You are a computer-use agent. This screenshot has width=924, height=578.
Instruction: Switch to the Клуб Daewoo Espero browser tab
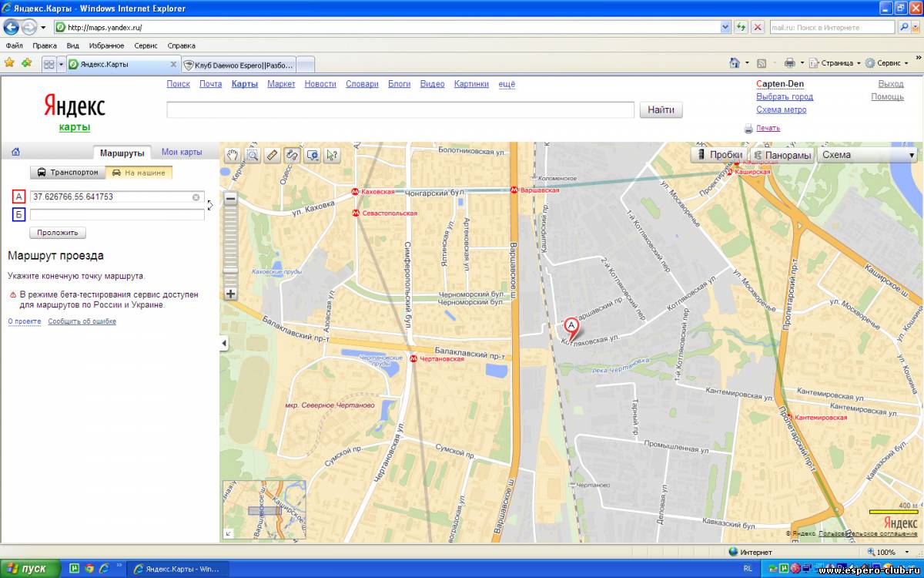[x=237, y=65]
